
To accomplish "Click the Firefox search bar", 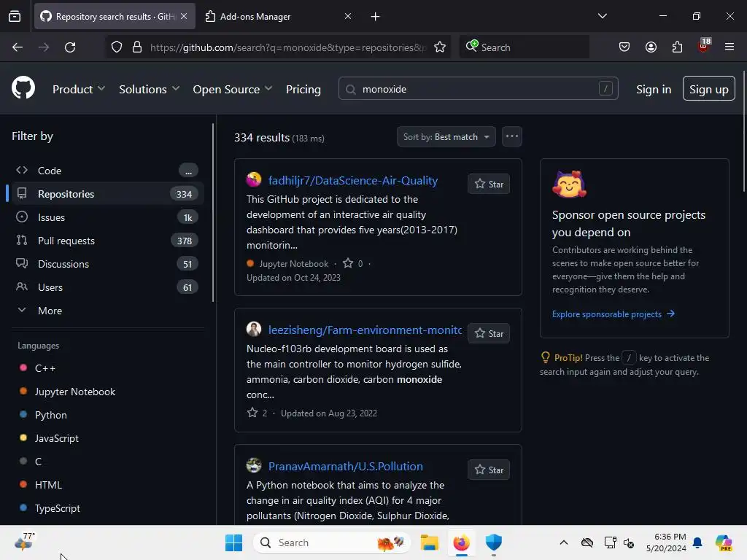I will 525,47.
